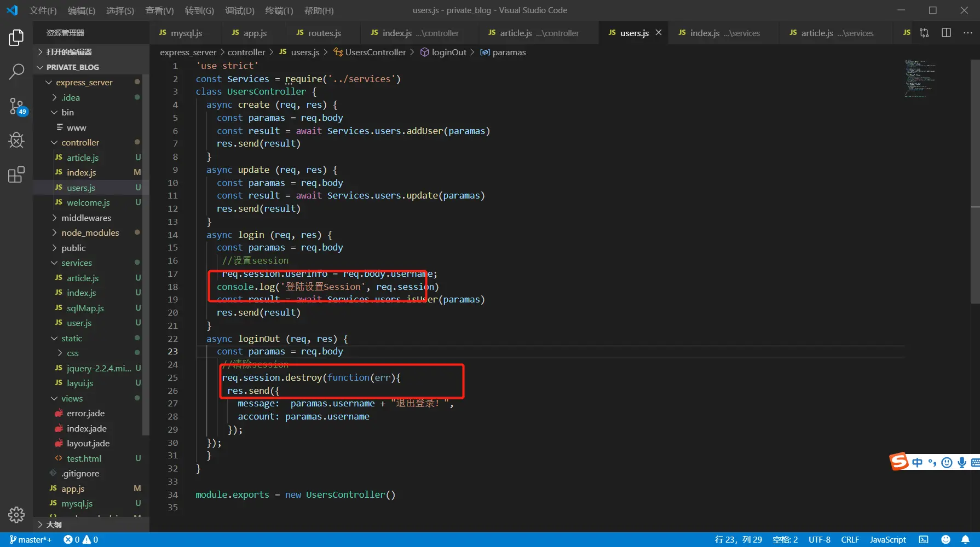Change CRLF end-of-line sequence

pyautogui.click(x=850, y=539)
